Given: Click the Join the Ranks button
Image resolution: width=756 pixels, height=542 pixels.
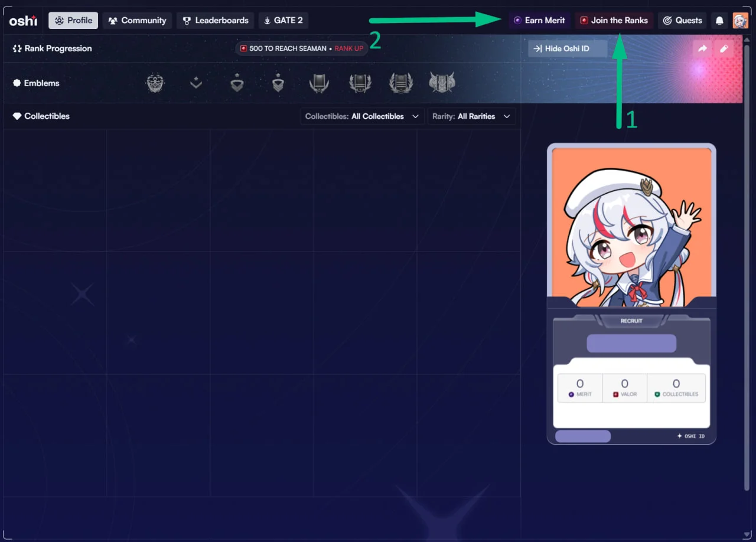Looking at the screenshot, I should (x=614, y=21).
